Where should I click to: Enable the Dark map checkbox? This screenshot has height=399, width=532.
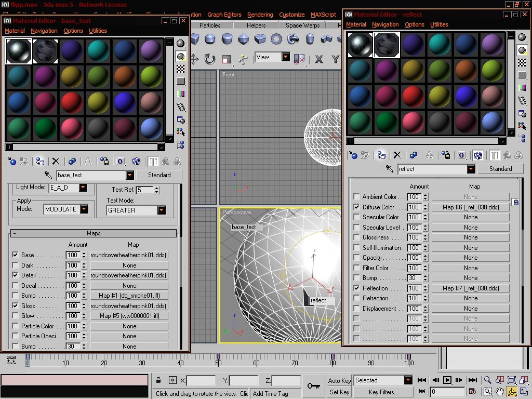(x=15, y=265)
